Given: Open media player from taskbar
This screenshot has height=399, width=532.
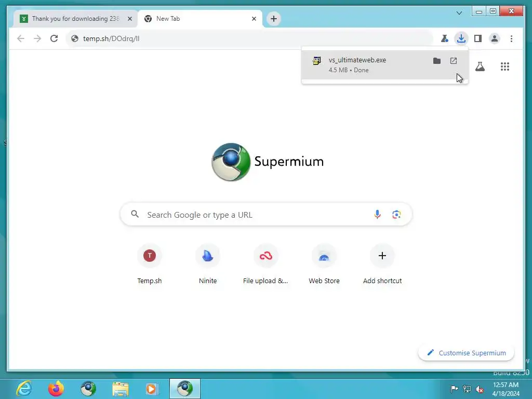Looking at the screenshot, I should (152, 389).
